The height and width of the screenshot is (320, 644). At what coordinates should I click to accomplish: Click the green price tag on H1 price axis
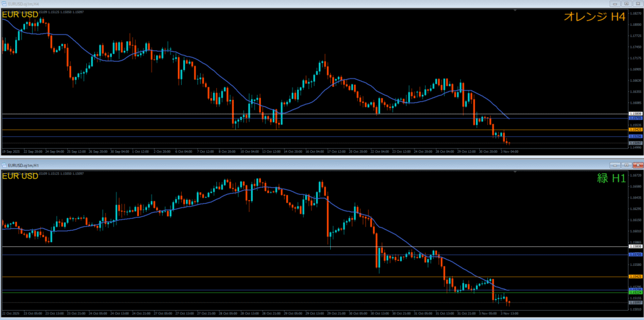(635, 292)
